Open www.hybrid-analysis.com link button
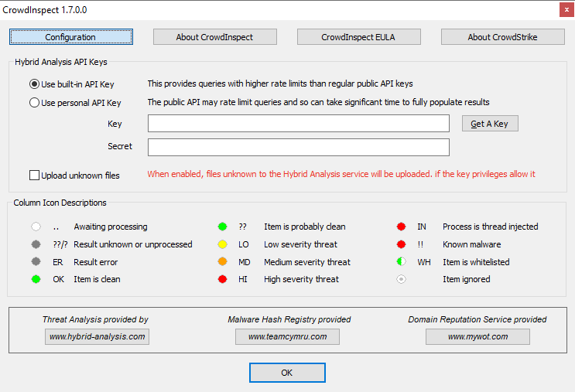This screenshot has width=575, height=392. click(98, 336)
